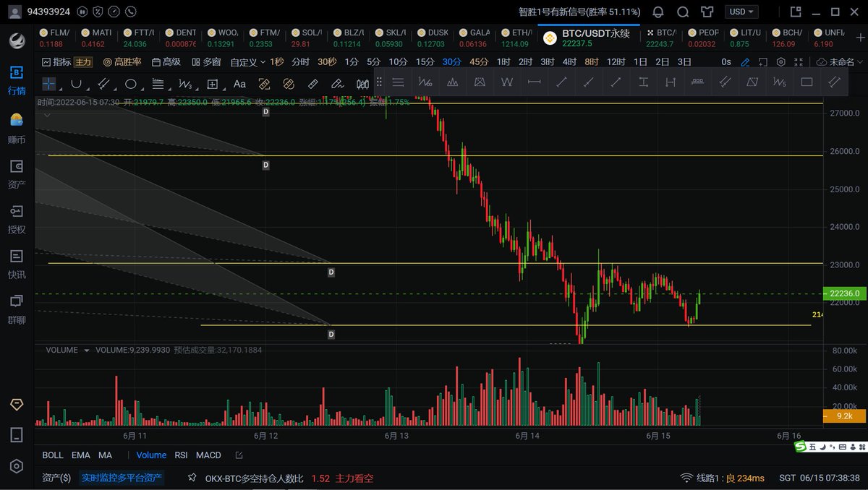
Task: Open indicator panel pop-out icon beside MACD
Action: [x=239, y=455]
